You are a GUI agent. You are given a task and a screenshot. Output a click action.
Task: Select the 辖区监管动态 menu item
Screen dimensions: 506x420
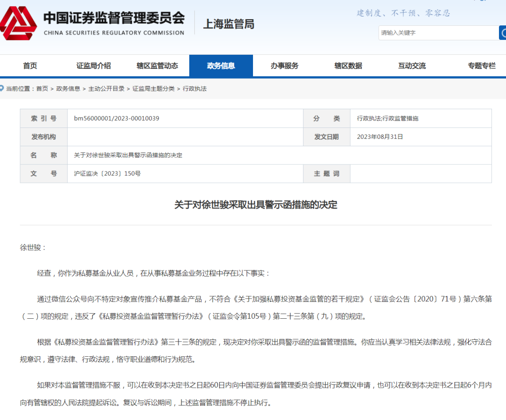point(158,66)
